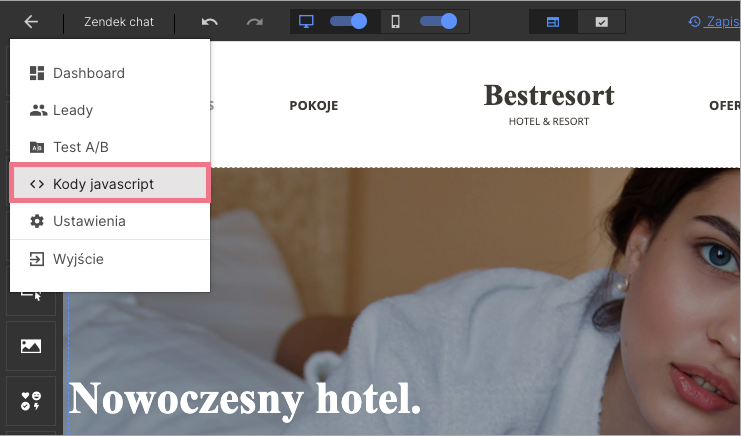Viewport: 741px width, 436px height.
Task: Click the POKOJE navigation link
Action: [314, 106]
